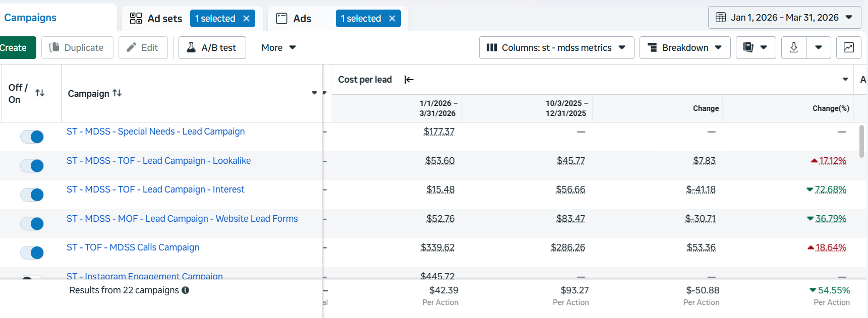The width and height of the screenshot is (868, 318).
Task: Toggle off the Special Needs Lead Campaign
Action: [32, 137]
